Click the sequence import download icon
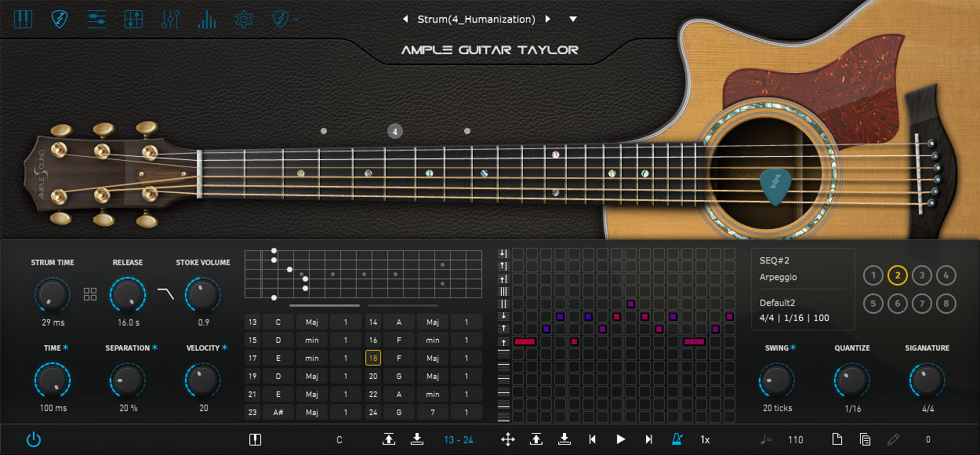The image size is (980, 455). [564, 439]
